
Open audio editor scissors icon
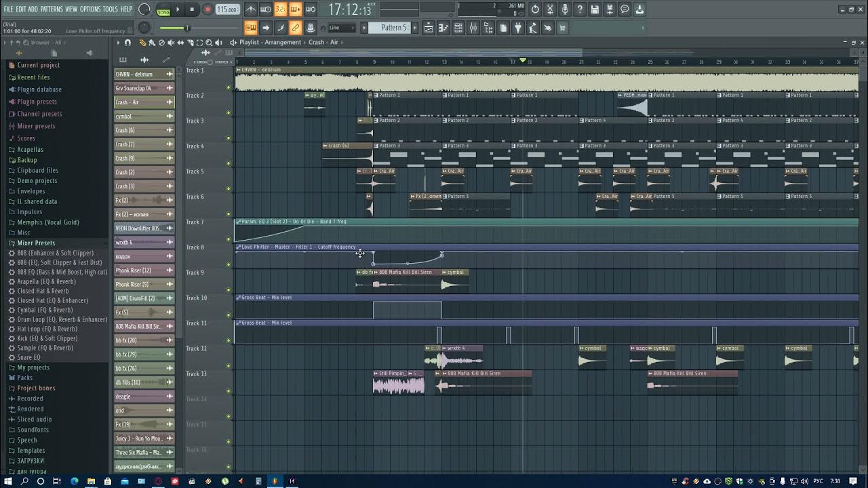pos(550,9)
